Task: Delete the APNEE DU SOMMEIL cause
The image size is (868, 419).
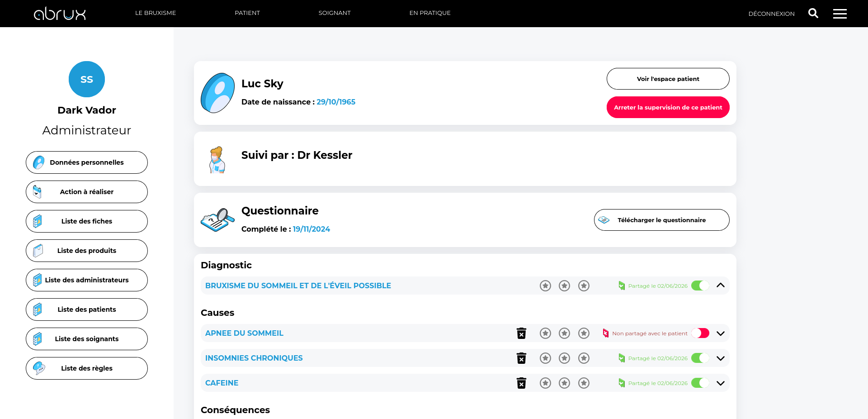Action: tap(521, 333)
